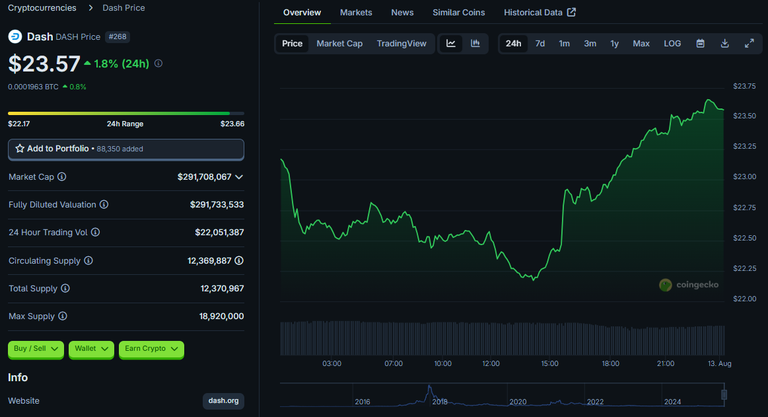
Task: Click the $22,051,387 trading volume value
Action: [x=219, y=232]
